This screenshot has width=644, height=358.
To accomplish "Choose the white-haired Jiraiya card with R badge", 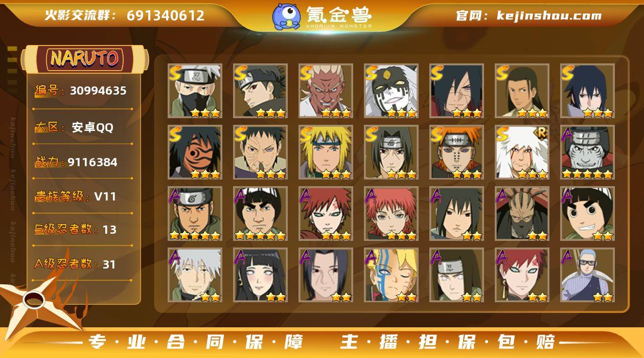I will 522,152.
